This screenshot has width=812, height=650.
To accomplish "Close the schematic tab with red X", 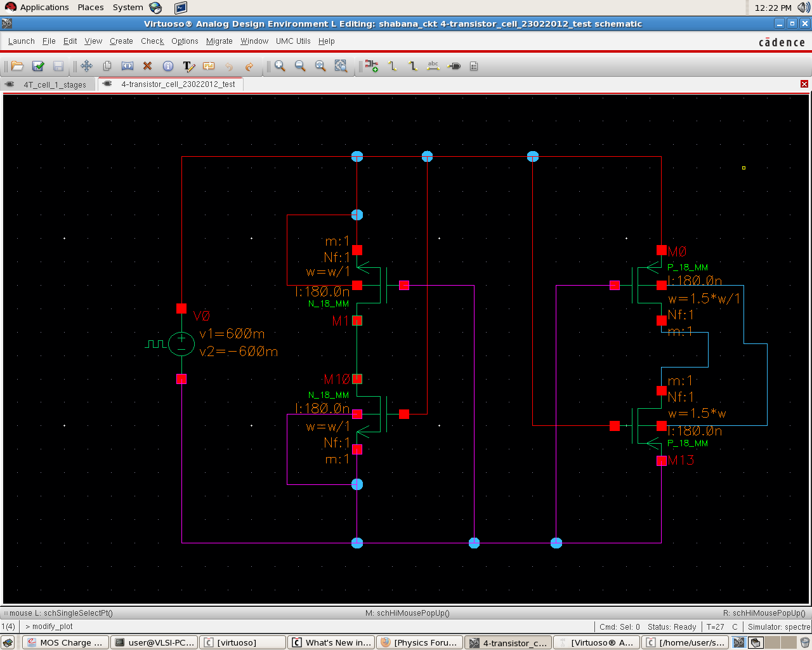I will [804, 84].
